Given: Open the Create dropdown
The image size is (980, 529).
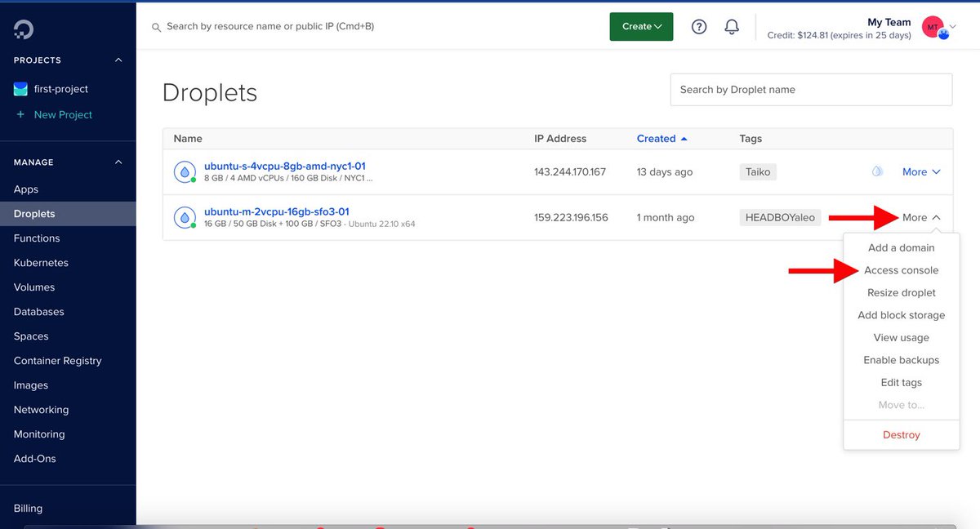Looking at the screenshot, I should 641,26.
